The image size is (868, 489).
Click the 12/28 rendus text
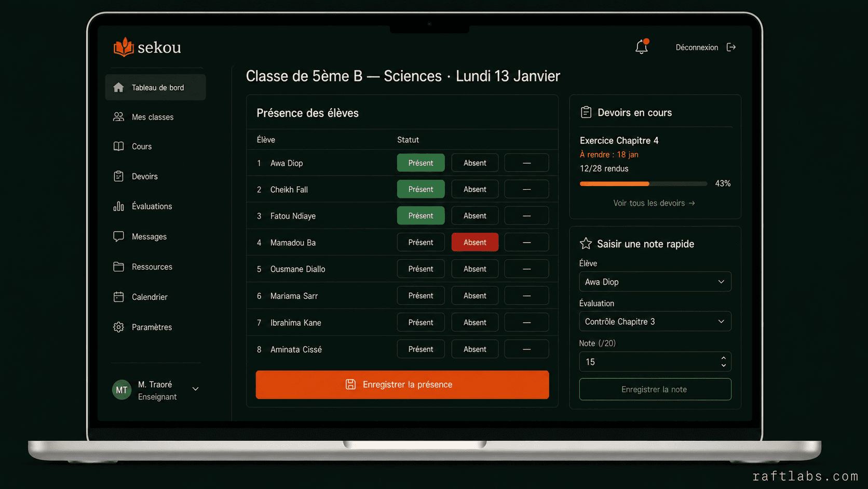(x=604, y=168)
